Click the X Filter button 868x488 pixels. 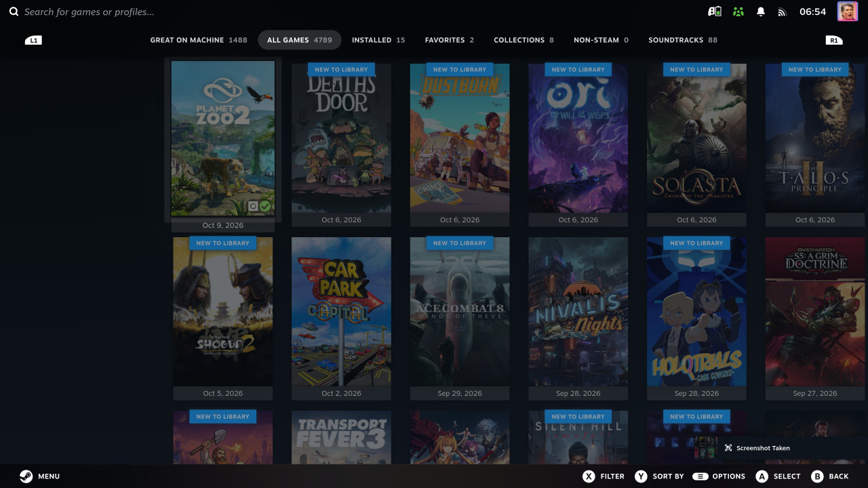tap(604, 476)
